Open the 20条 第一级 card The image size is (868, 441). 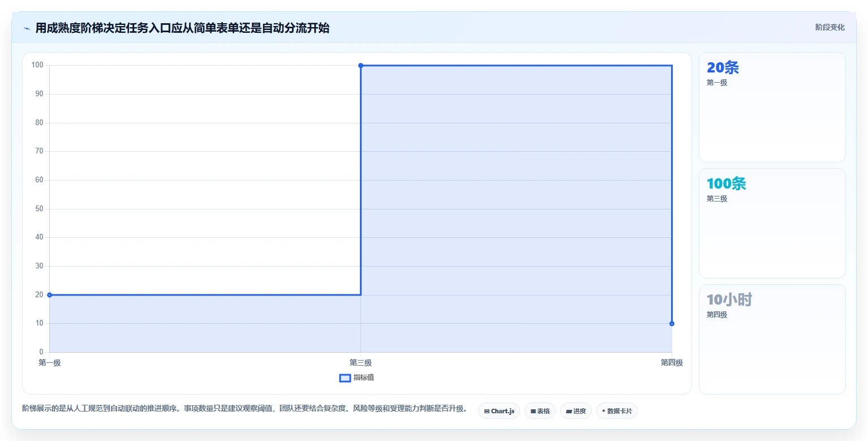(772, 108)
